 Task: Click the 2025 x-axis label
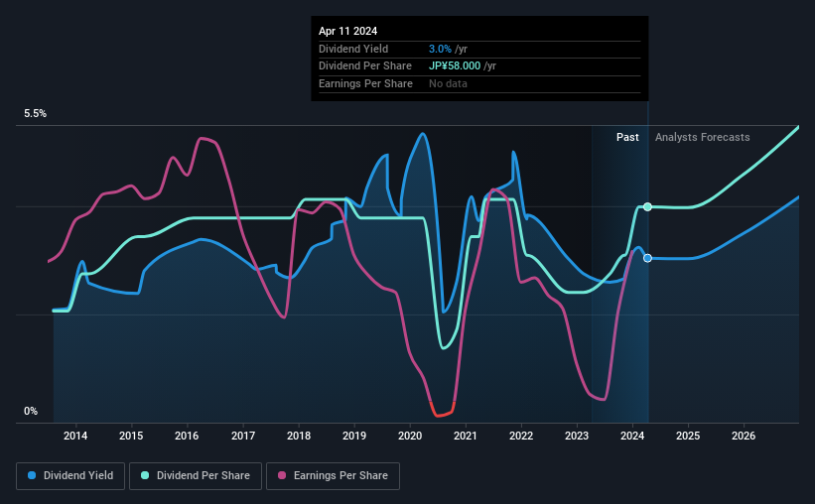click(688, 436)
